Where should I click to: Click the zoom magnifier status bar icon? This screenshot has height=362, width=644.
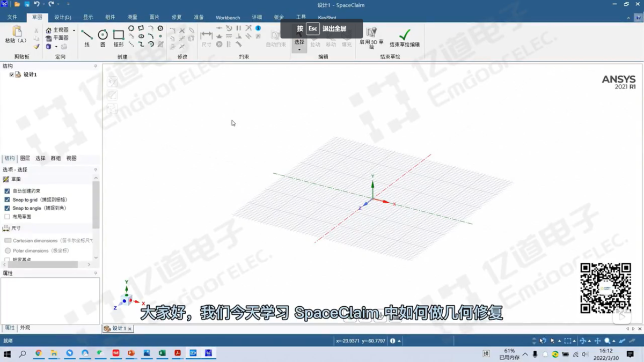pos(607,341)
